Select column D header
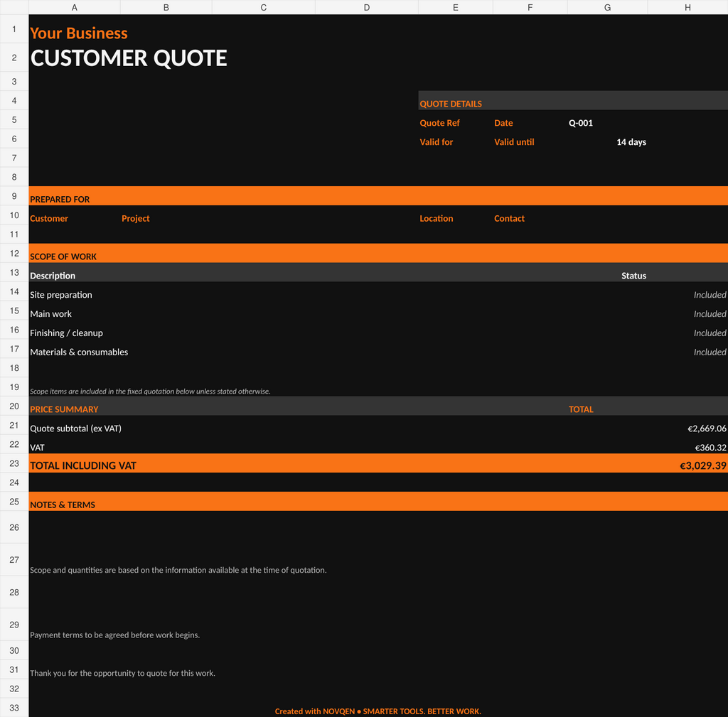This screenshot has width=728, height=717. pyautogui.click(x=367, y=7)
